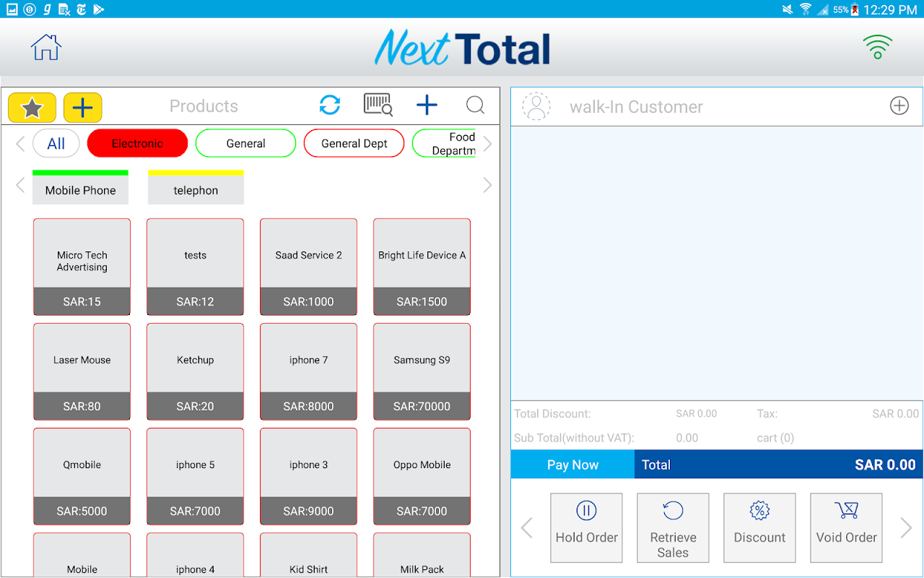Show previous subcategories arrow
The height and width of the screenshot is (578, 924).
click(x=20, y=186)
